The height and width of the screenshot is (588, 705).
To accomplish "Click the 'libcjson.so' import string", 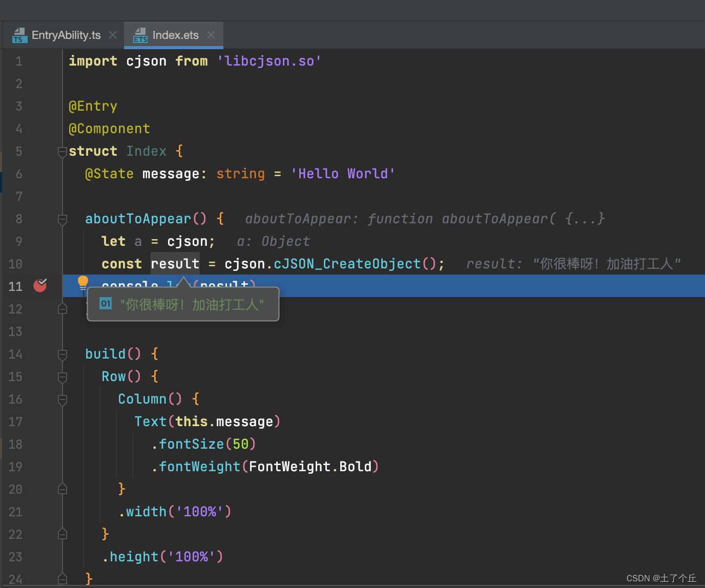I will point(269,61).
